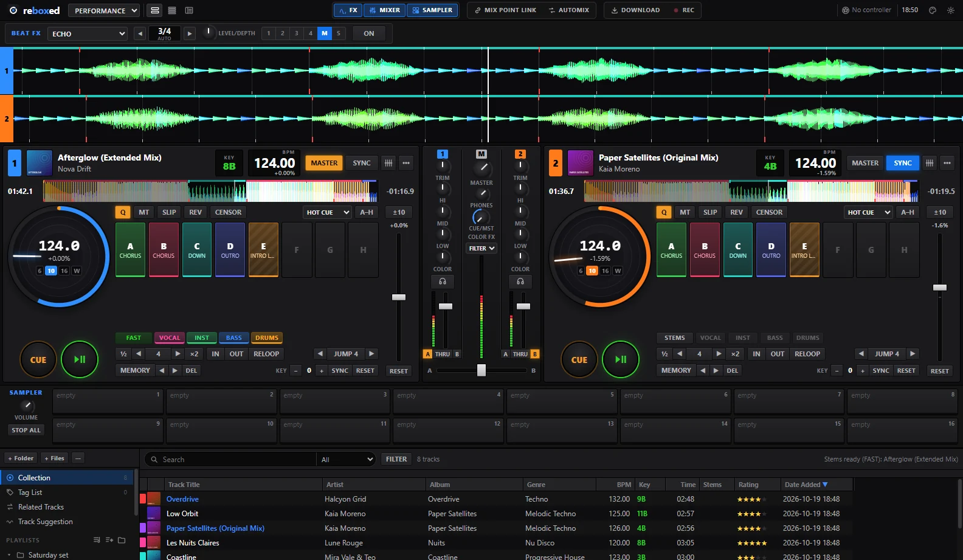Toggle Beat FX ON button
Image resolution: width=963 pixels, height=560 pixels.
[369, 33]
